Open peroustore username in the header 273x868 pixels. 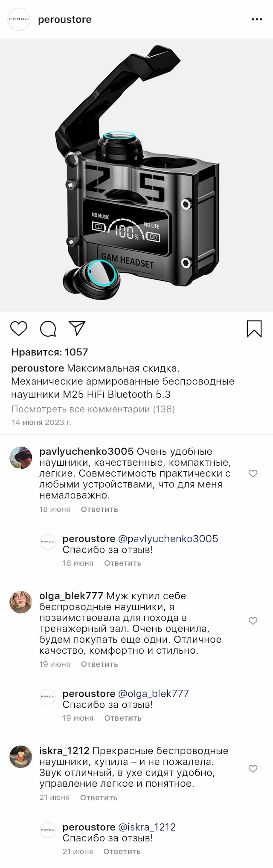point(65,20)
